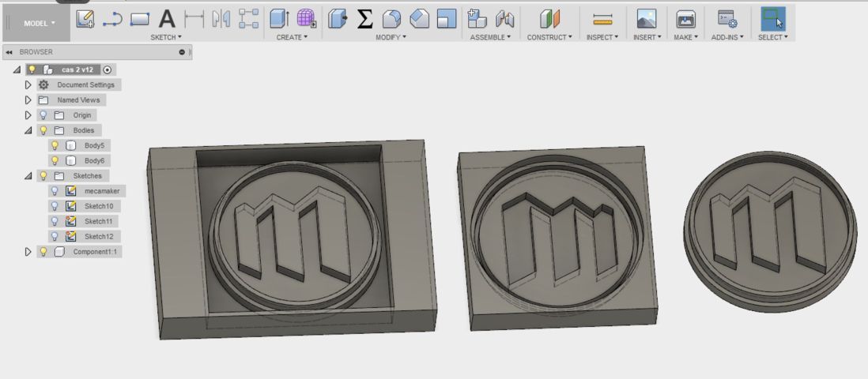Click the Measure ruler icon
The width and height of the screenshot is (868, 379).
click(x=602, y=20)
